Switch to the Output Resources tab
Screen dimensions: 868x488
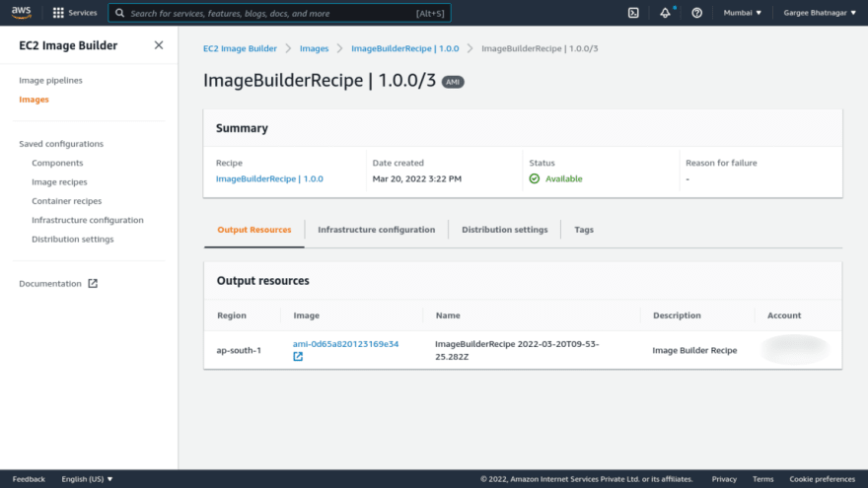(254, 230)
